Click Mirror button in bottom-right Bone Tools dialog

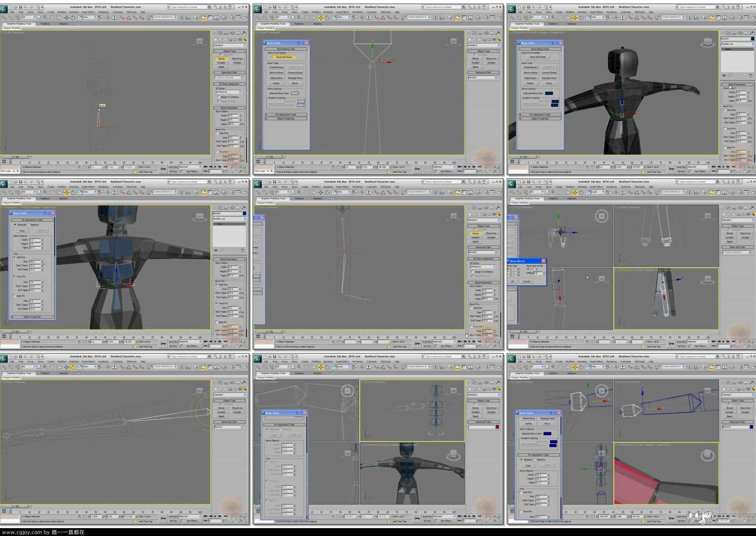[x=547, y=424]
